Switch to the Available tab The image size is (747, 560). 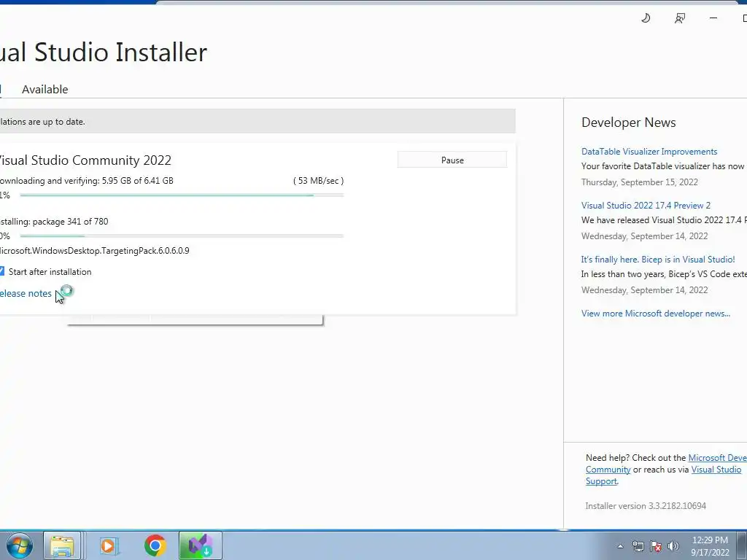(x=44, y=90)
